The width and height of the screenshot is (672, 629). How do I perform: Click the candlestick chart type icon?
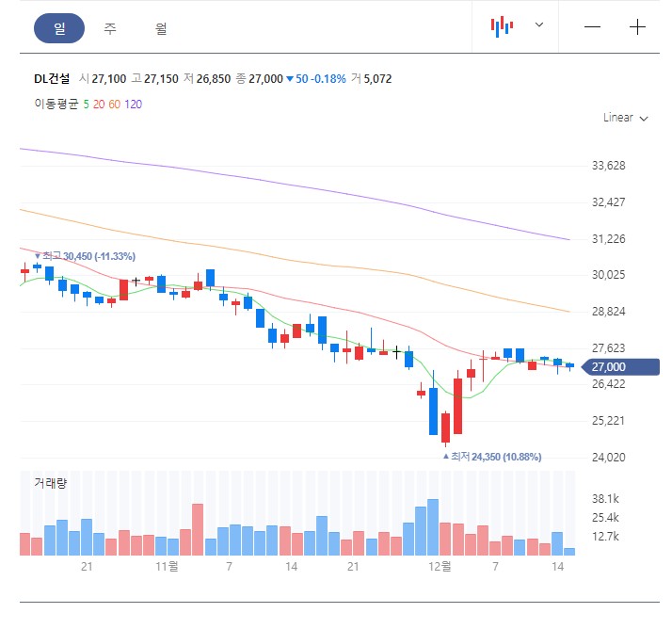(x=502, y=26)
